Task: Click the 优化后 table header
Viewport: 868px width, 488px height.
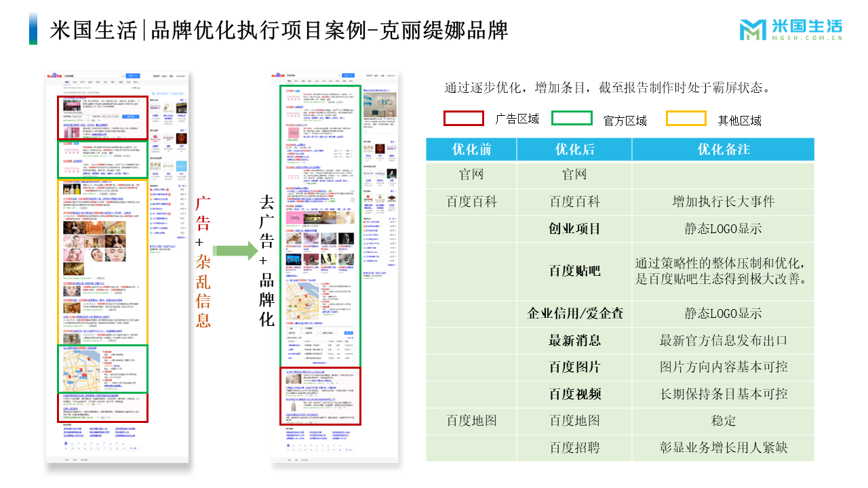Action: coord(574,149)
